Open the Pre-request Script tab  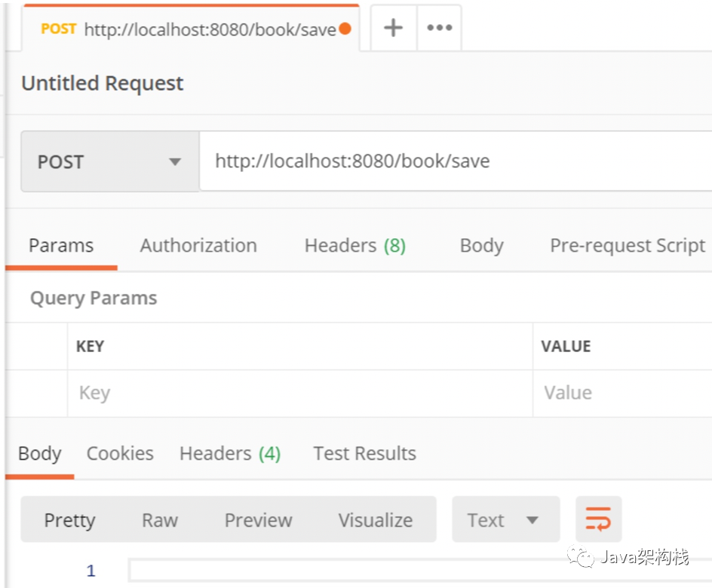628,246
